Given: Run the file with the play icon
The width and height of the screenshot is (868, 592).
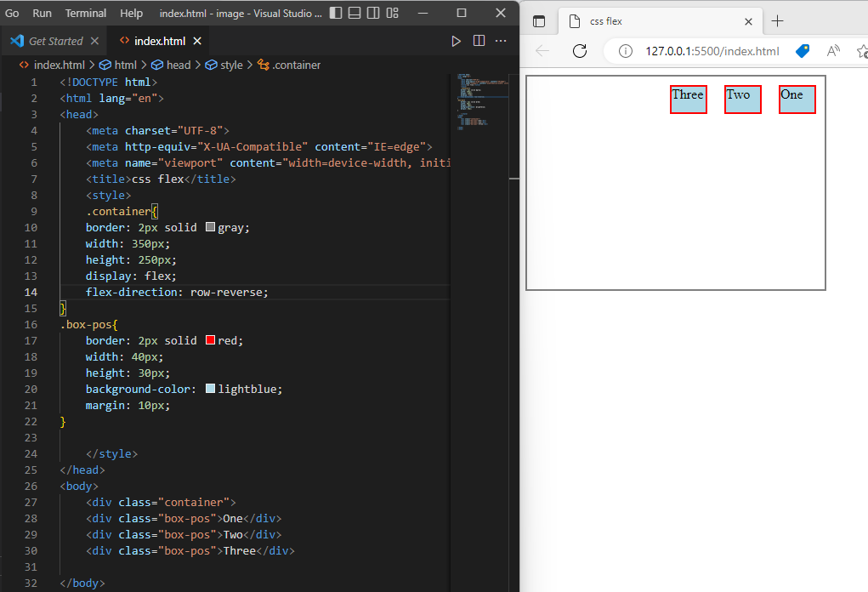Looking at the screenshot, I should click(457, 41).
